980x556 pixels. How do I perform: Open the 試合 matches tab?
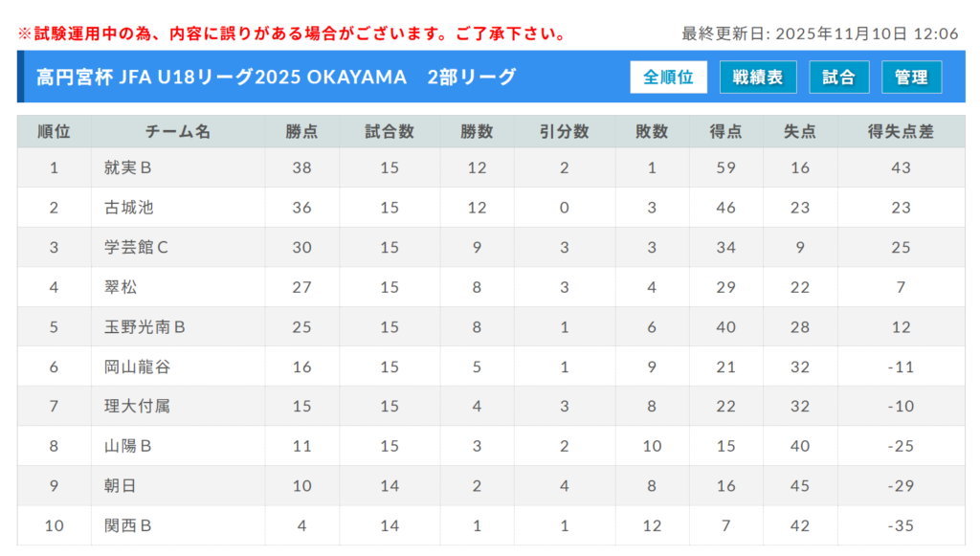click(838, 78)
